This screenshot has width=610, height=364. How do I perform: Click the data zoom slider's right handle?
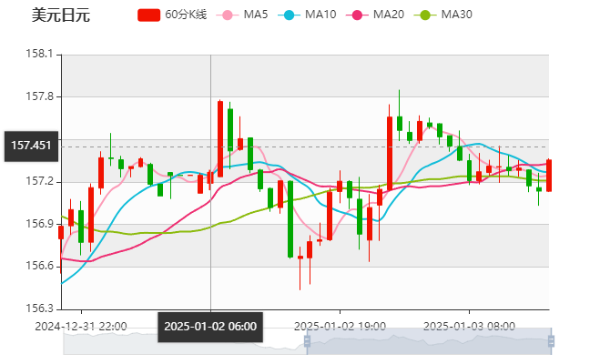click(553, 340)
